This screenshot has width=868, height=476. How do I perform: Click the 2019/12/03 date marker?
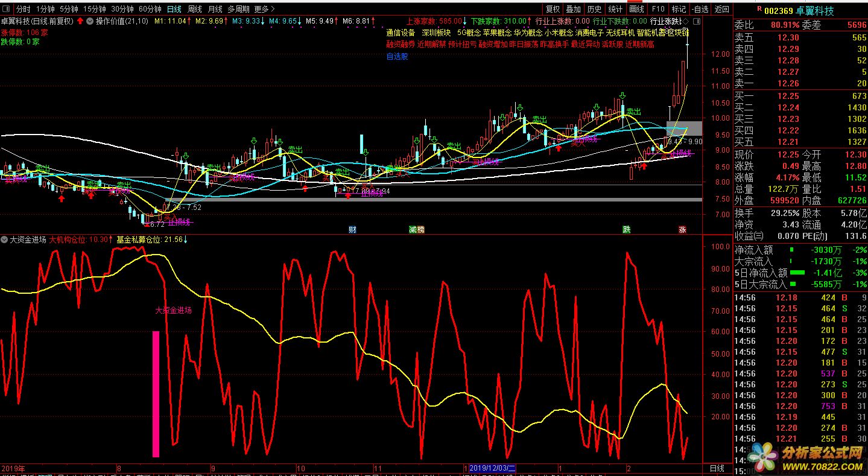(x=492, y=468)
